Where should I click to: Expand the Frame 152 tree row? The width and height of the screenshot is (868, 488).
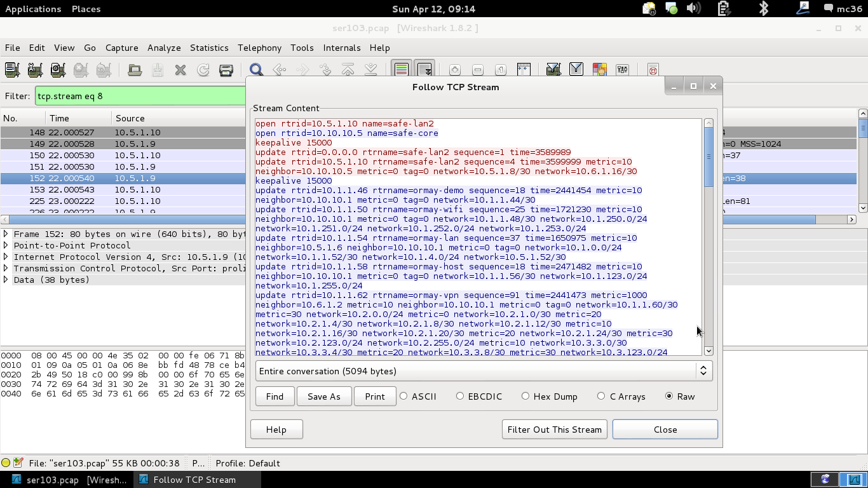click(6, 234)
